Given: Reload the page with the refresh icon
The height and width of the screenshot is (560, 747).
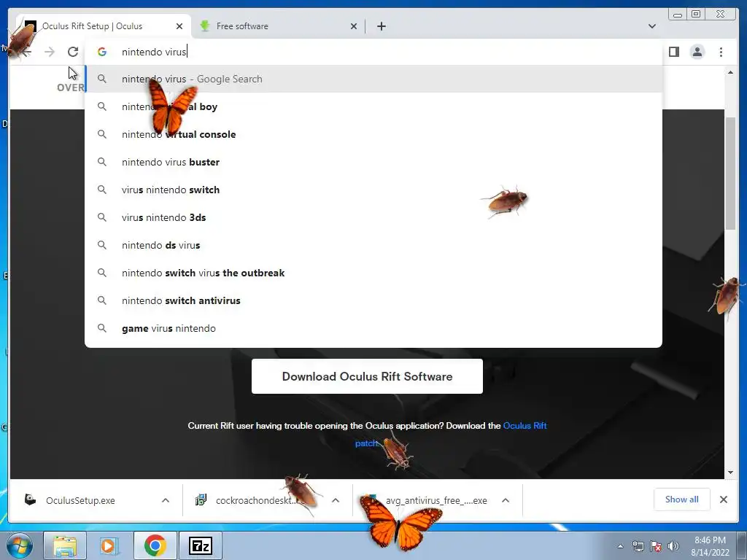Looking at the screenshot, I should click(x=73, y=52).
